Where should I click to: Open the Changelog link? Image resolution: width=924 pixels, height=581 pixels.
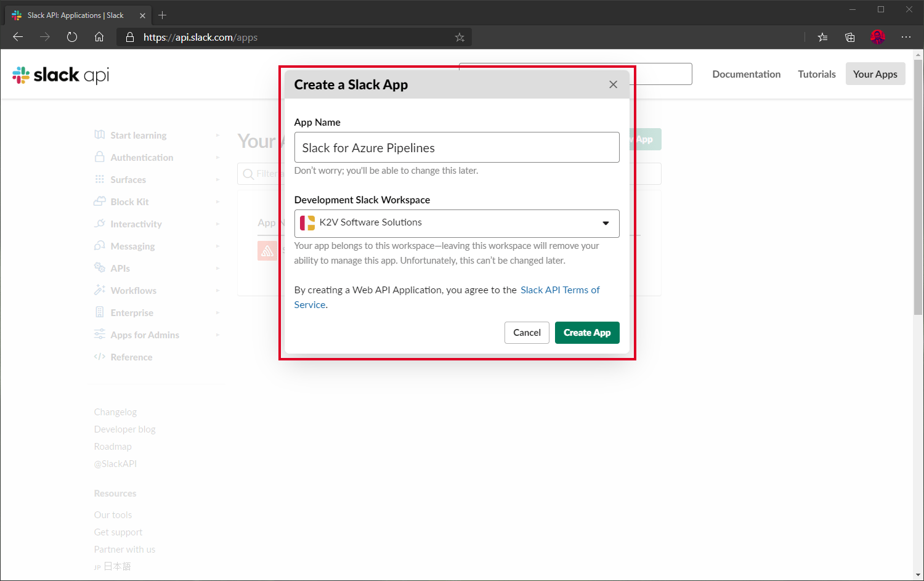[x=115, y=412]
